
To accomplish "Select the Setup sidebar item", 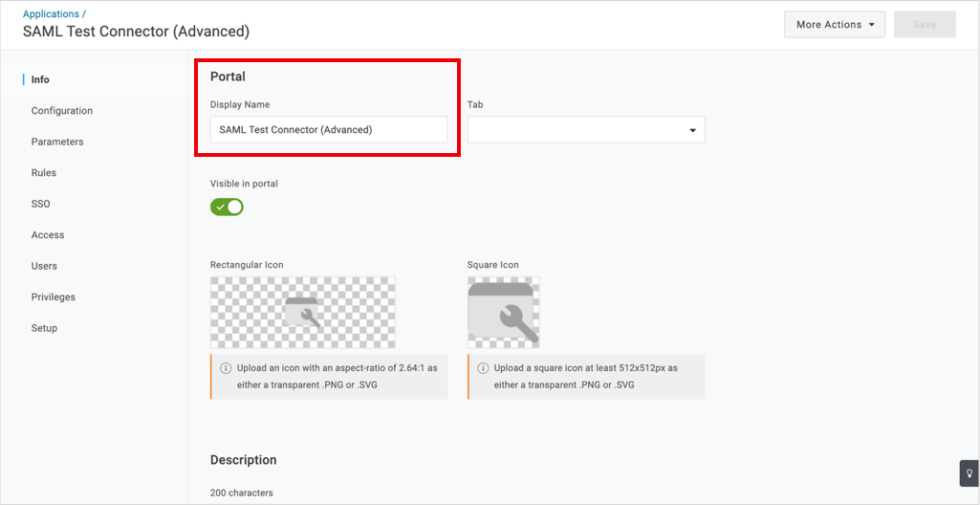I will [x=44, y=328].
